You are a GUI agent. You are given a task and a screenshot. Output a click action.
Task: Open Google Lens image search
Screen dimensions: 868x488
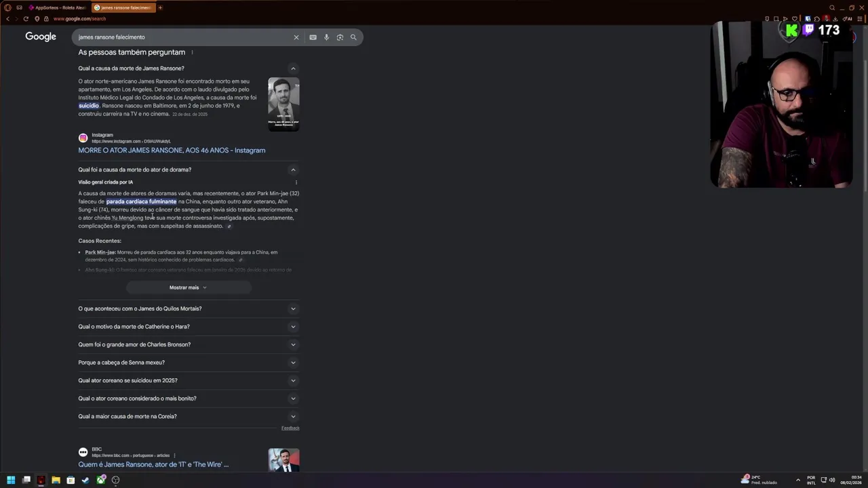point(340,37)
